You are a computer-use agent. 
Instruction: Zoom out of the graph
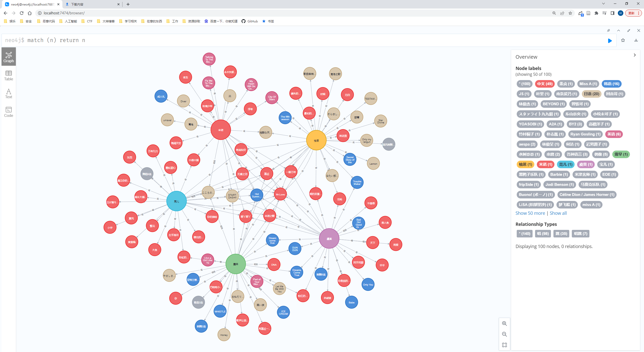pyautogui.click(x=504, y=334)
